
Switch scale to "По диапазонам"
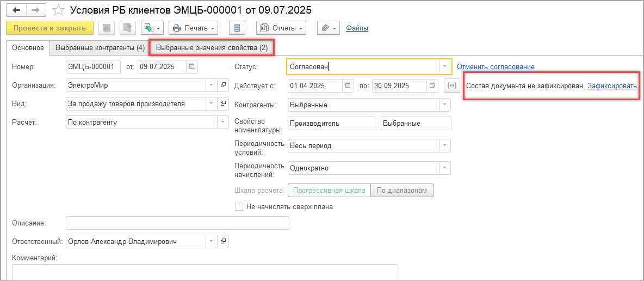click(402, 190)
